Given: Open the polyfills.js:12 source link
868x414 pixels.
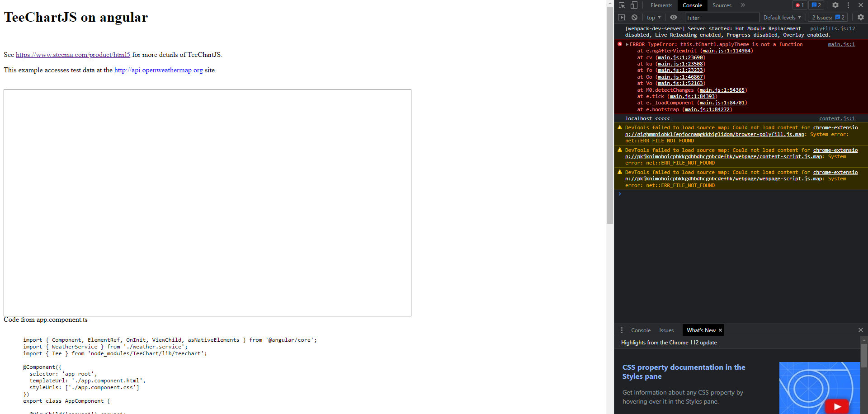Looking at the screenshot, I should coord(832,28).
